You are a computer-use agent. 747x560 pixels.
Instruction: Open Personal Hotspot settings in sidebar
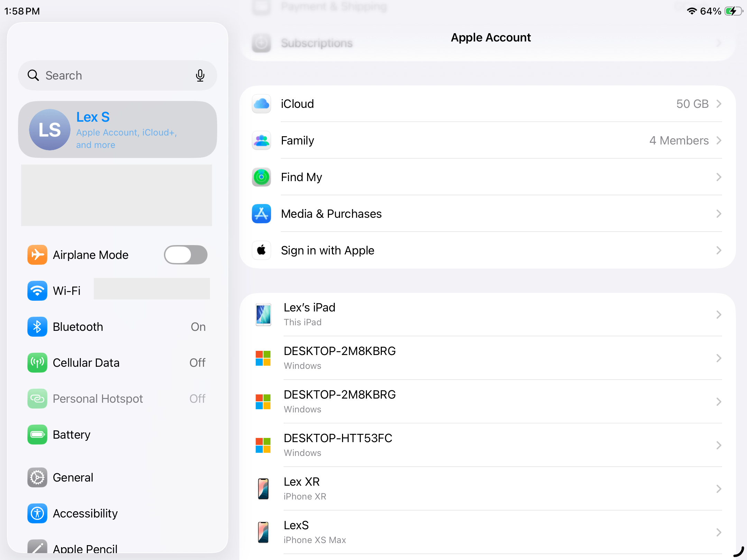coord(118,399)
